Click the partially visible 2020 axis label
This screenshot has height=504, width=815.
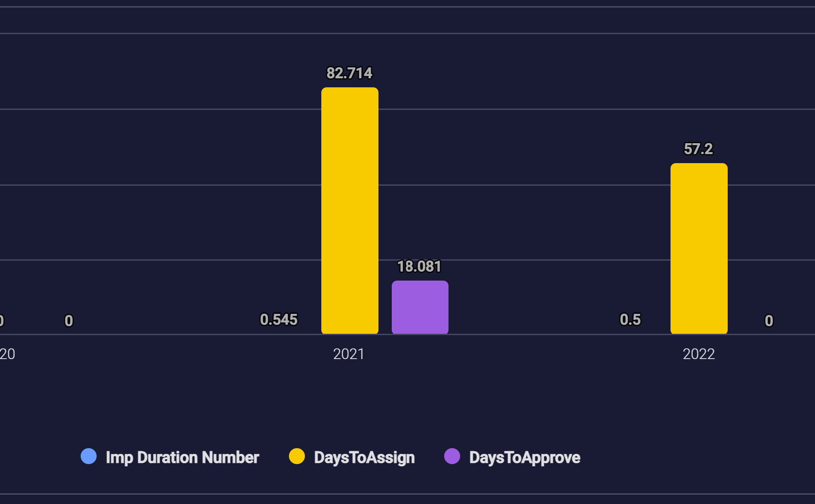coord(7,354)
